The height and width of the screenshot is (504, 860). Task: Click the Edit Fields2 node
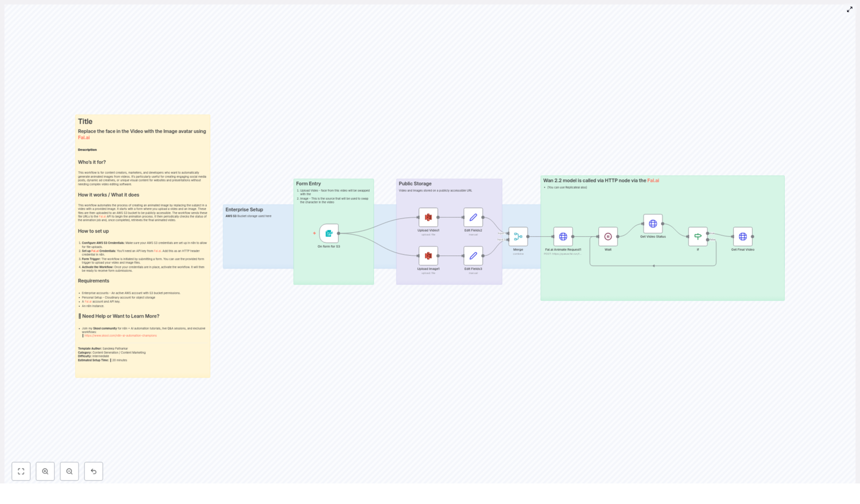point(473,218)
